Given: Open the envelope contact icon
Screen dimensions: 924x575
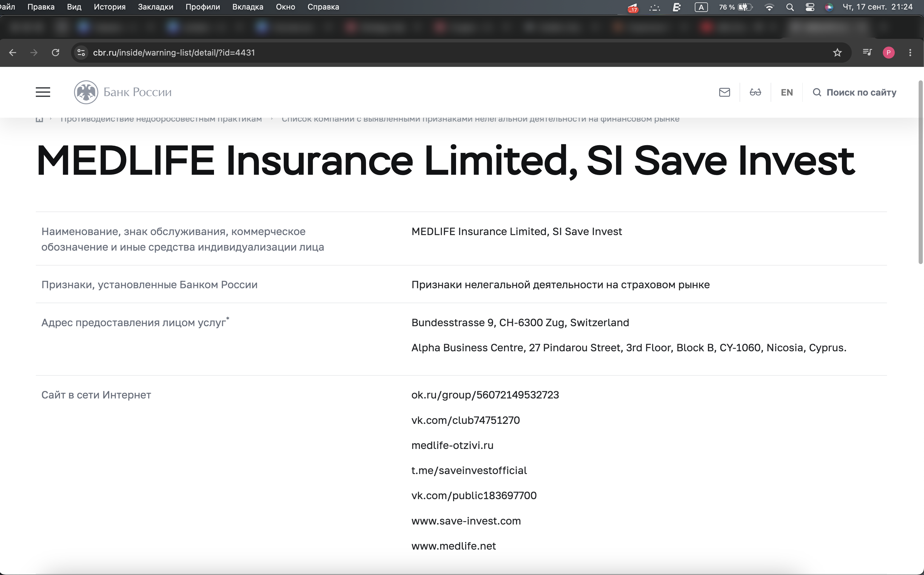Looking at the screenshot, I should tap(724, 92).
